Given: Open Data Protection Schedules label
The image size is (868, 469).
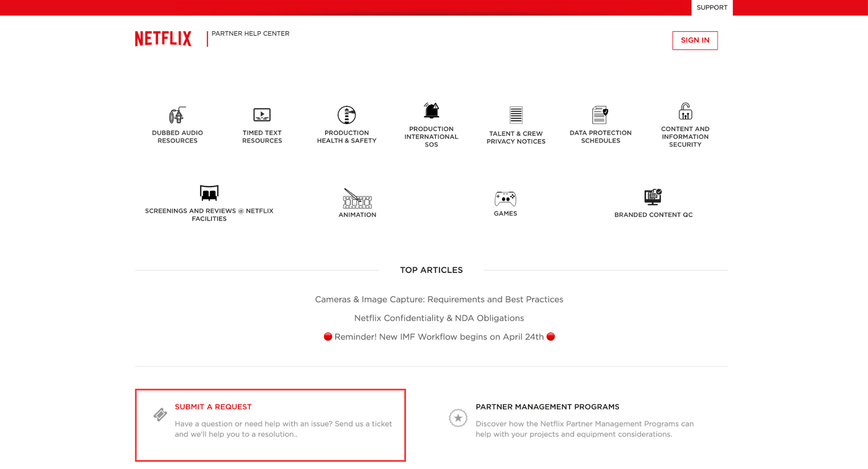Looking at the screenshot, I should pyautogui.click(x=600, y=137).
